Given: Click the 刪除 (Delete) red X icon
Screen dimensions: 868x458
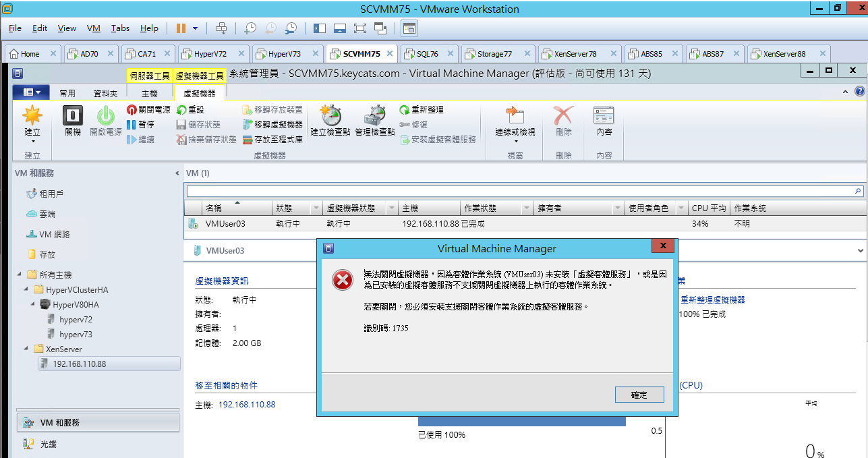Looking at the screenshot, I should (563, 115).
